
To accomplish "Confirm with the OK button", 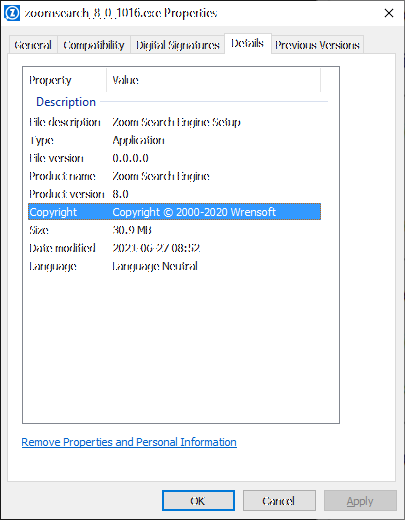I will pyautogui.click(x=198, y=500).
